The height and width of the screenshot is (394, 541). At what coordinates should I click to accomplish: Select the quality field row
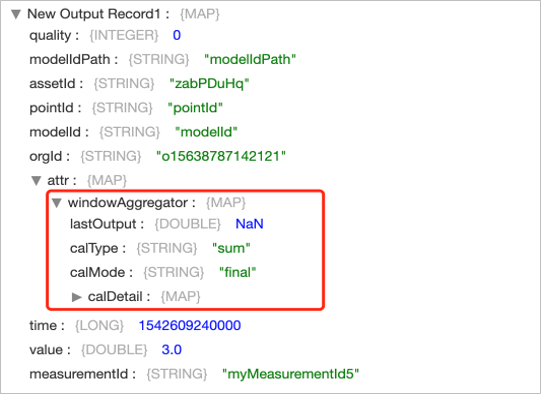pos(105,35)
